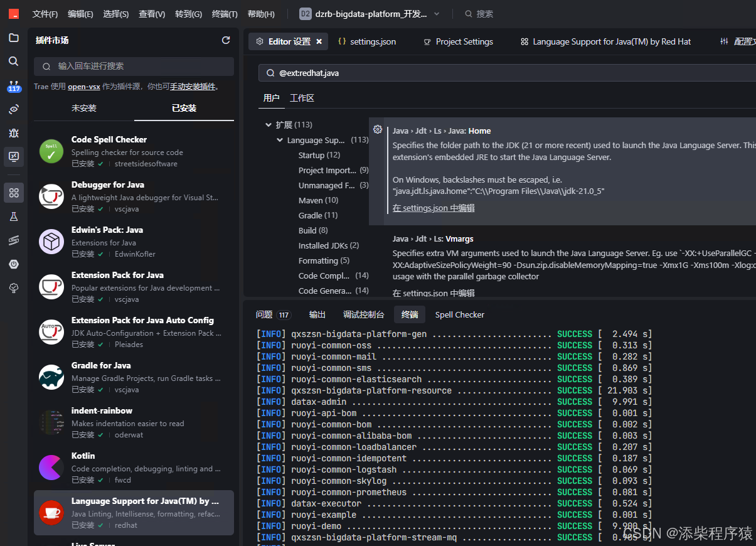
Task: Click the Debugger for Java extension icon
Action: [51, 196]
